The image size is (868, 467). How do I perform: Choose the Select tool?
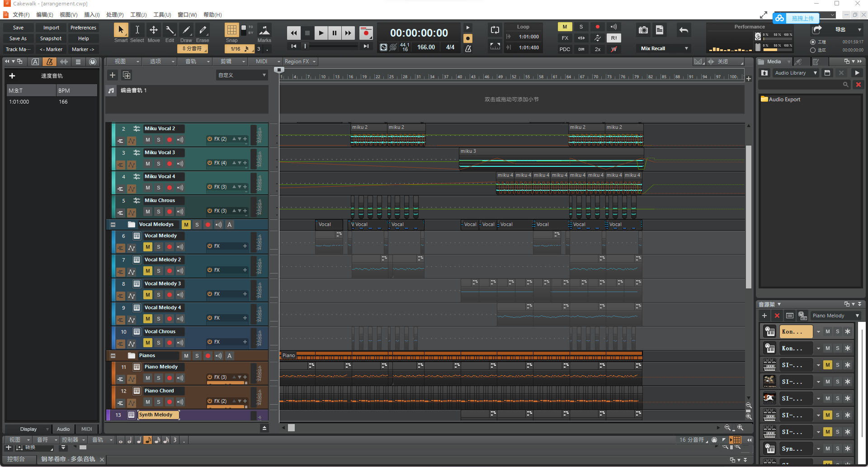point(137,30)
